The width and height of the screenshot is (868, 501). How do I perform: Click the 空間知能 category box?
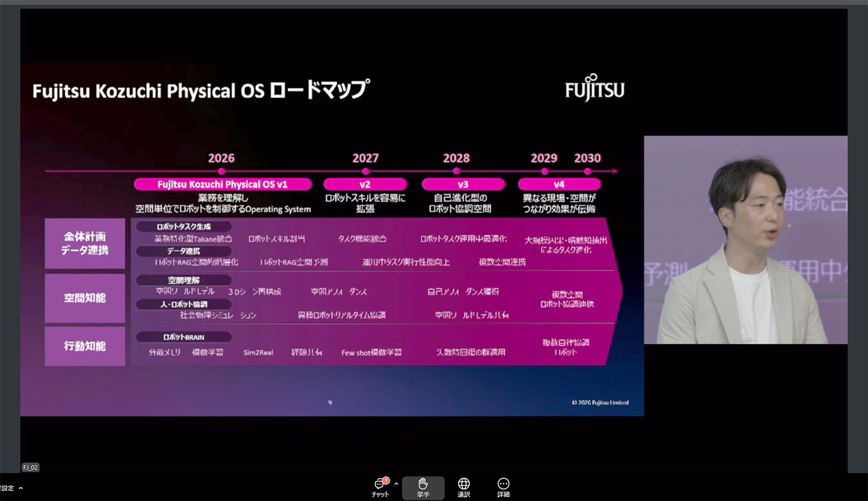pyautogui.click(x=85, y=298)
